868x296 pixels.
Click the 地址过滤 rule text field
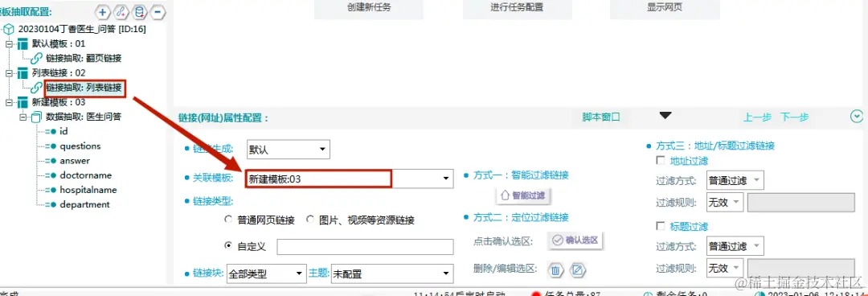(x=801, y=203)
